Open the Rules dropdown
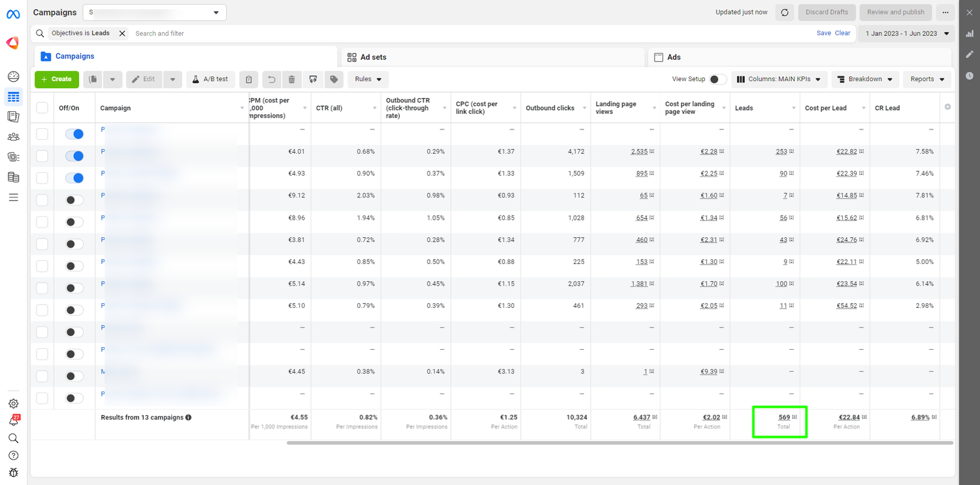This screenshot has width=980, height=485. point(368,79)
